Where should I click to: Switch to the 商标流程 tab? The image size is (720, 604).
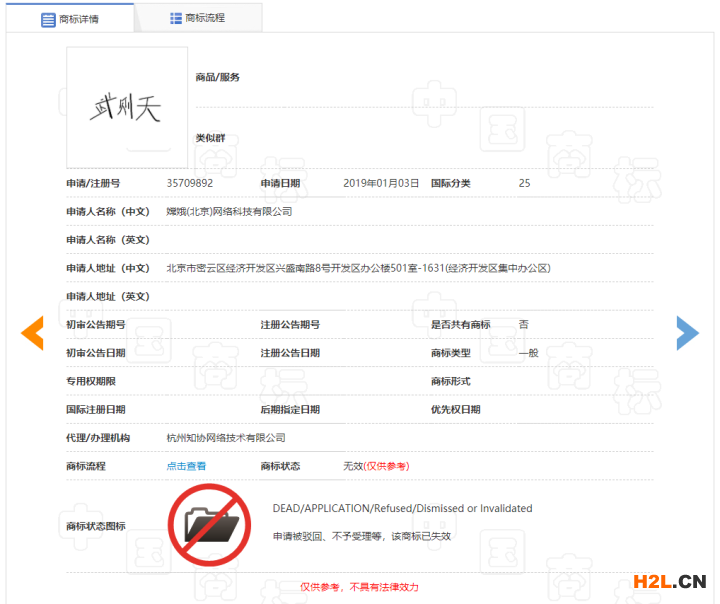(198, 18)
